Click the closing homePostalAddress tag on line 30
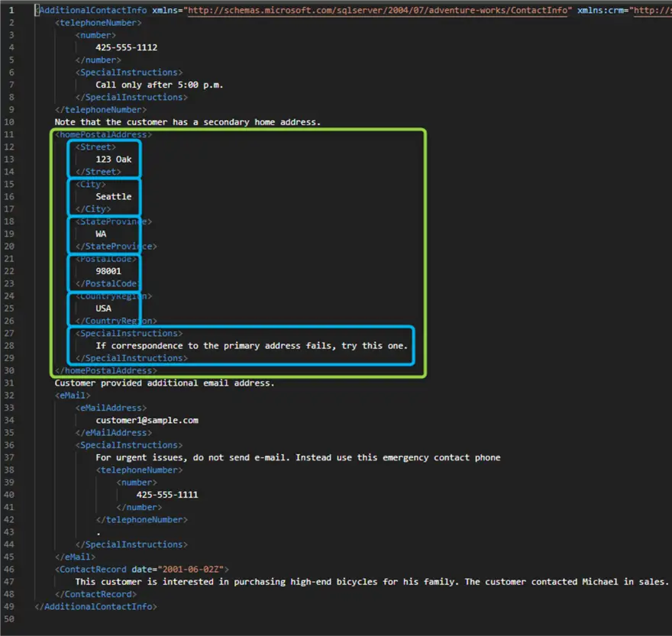 (105, 370)
